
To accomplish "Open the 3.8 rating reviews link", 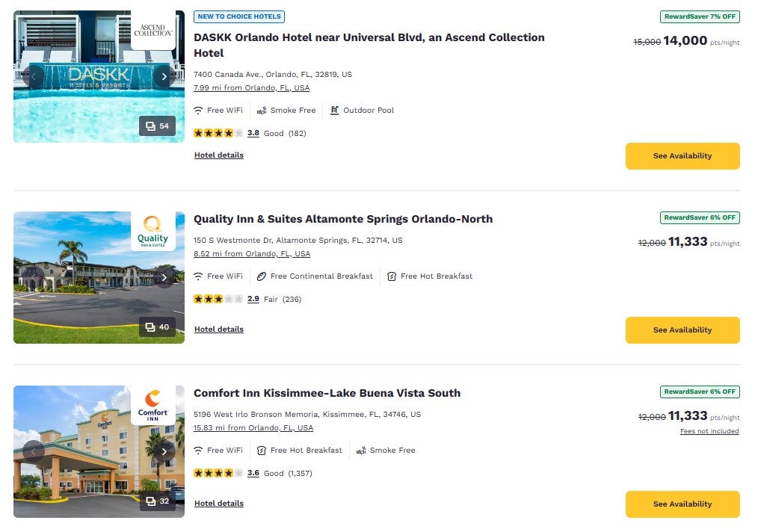I will pyautogui.click(x=253, y=133).
